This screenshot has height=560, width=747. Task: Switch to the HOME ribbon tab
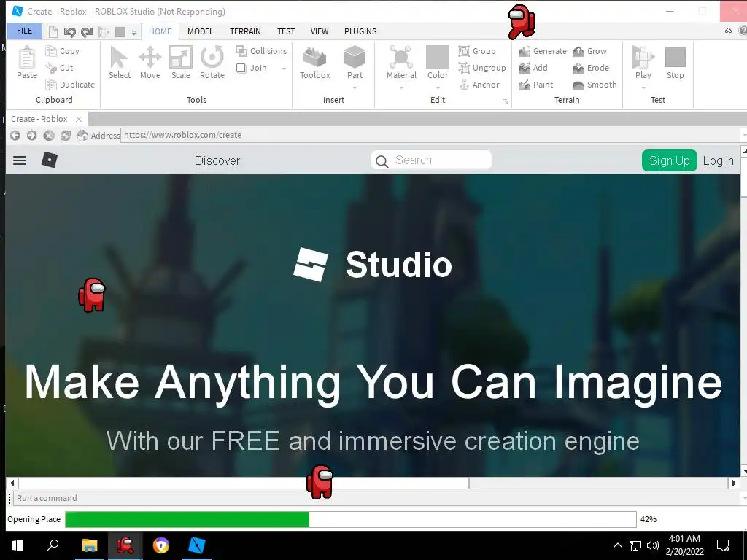(160, 31)
